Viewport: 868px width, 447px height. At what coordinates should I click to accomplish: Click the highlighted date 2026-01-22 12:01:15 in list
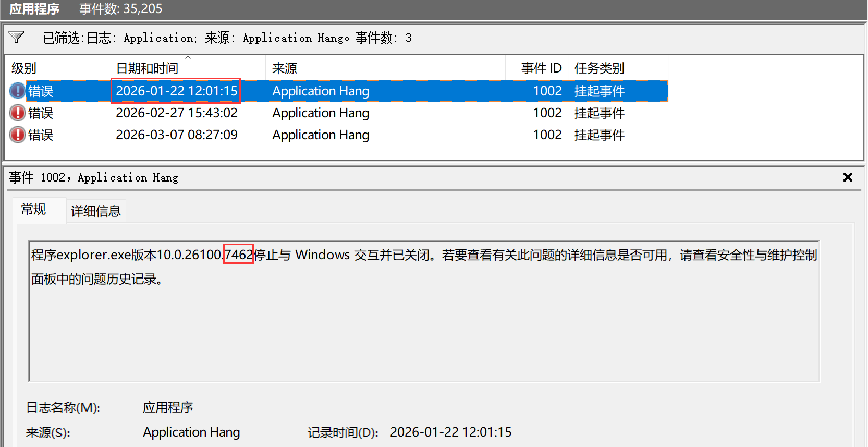[x=176, y=91]
